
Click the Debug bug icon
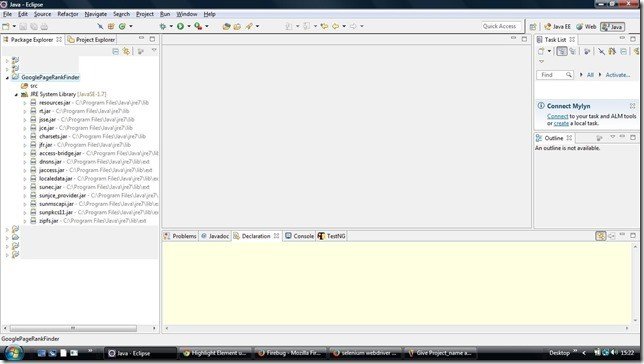point(163,26)
